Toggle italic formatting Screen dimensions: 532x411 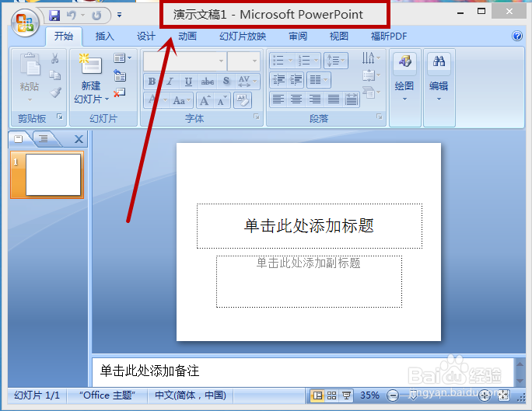(170, 82)
